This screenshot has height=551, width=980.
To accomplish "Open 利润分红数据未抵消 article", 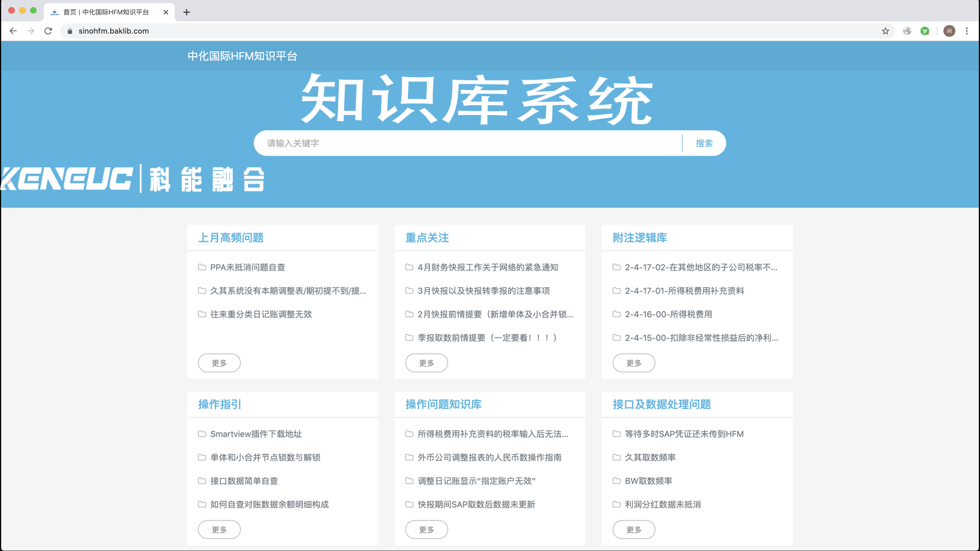I will click(x=663, y=504).
